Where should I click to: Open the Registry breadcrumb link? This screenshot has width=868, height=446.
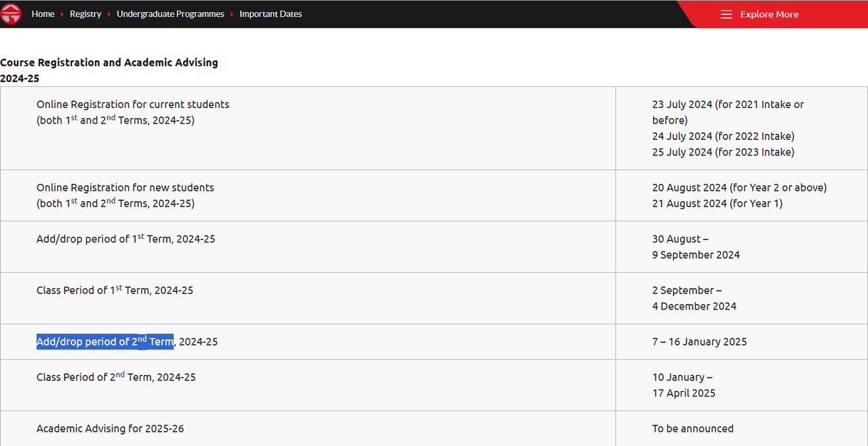[85, 14]
